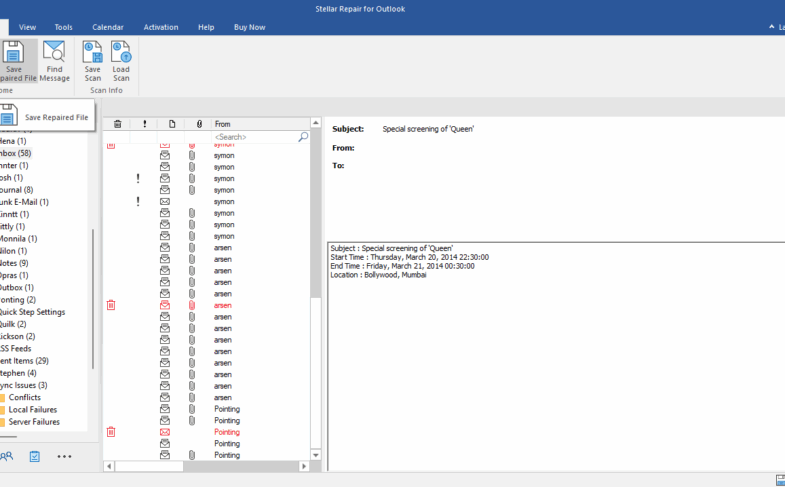This screenshot has width=785, height=487.
Task: Select the Outbox (1) folder
Action: [17, 287]
